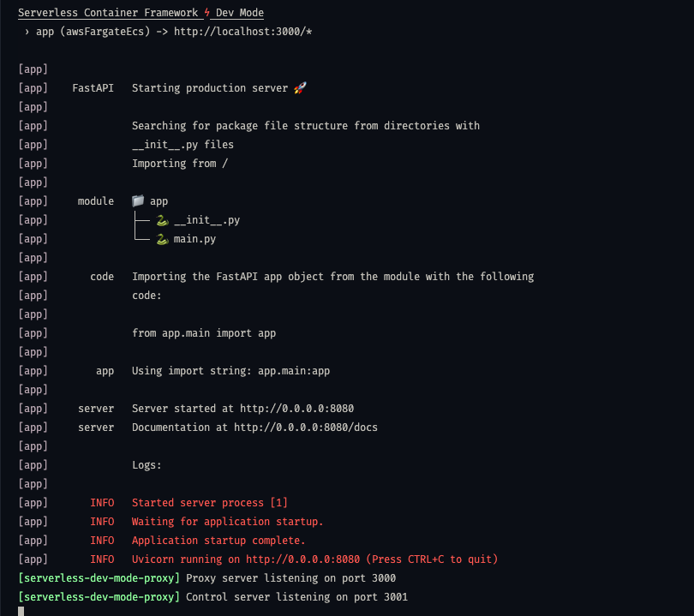The image size is (694, 616).
Task: Click the terminal cursor block at bottom
Action: tap(21, 611)
